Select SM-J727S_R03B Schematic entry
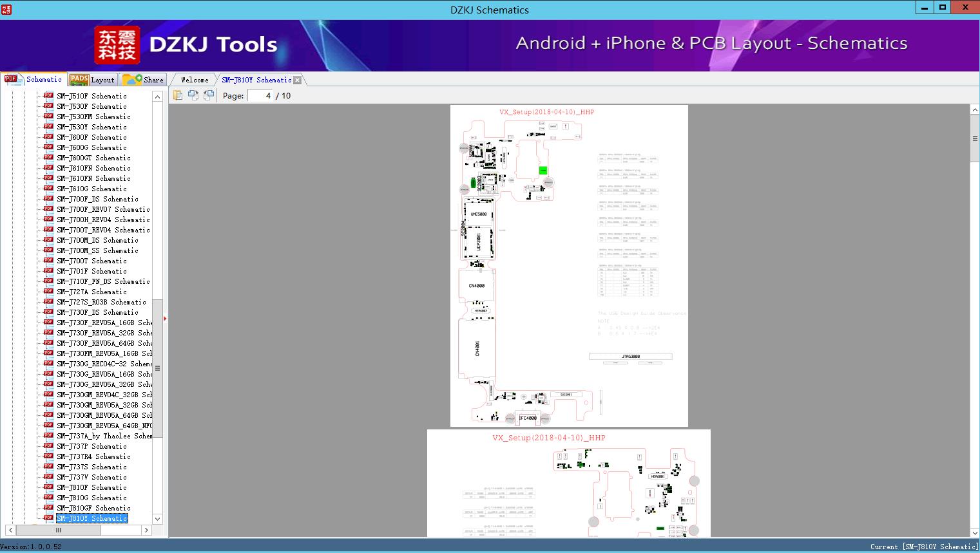 (101, 302)
